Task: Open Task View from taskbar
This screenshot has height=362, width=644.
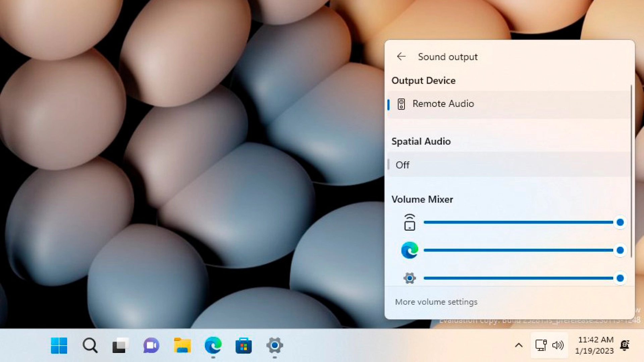Action: click(x=120, y=345)
